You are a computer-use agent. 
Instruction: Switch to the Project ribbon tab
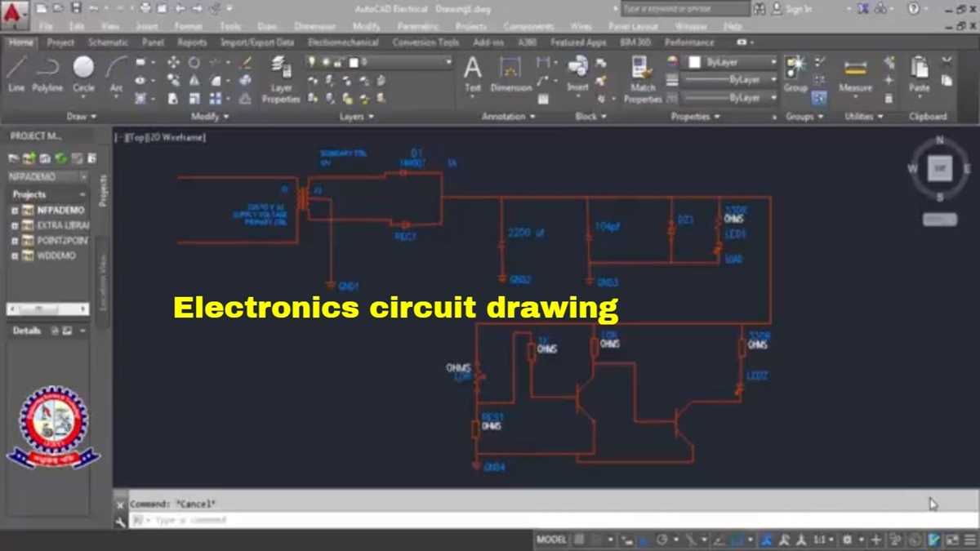coord(60,42)
